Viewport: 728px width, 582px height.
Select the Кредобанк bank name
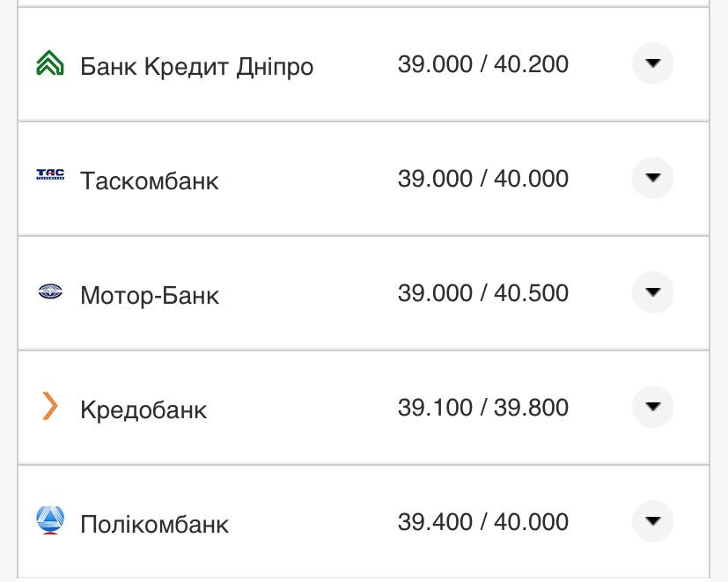(143, 409)
